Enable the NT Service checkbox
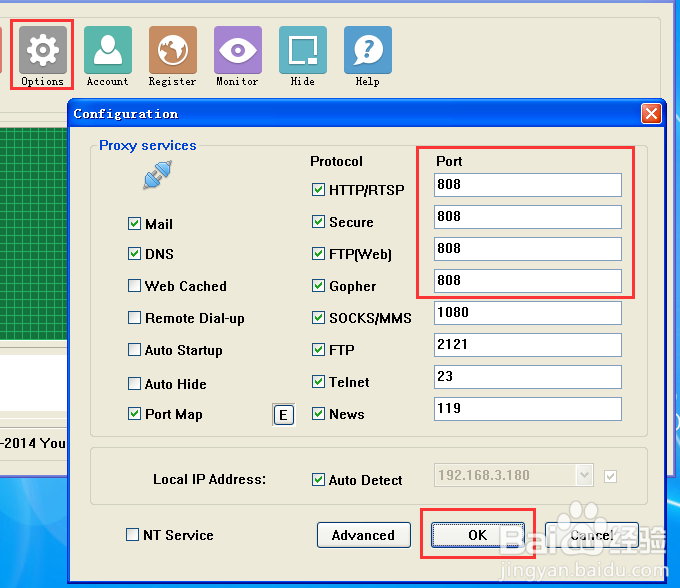Screen dimensions: 680x588 (x=132, y=535)
